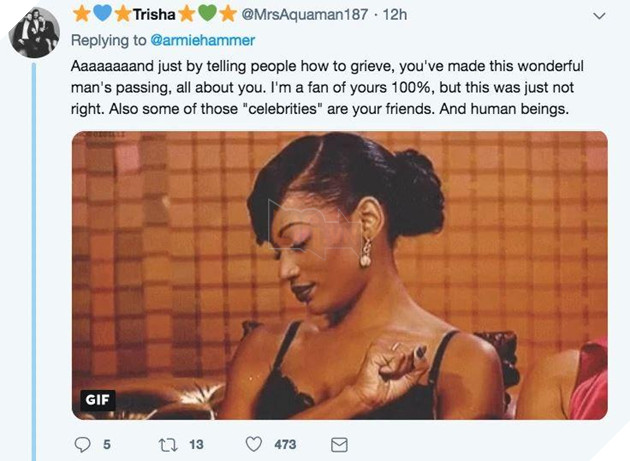Open Trisha's profile avatar picture
The width and height of the screenshot is (630, 461).
pyautogui.click(x=34, y=32)
